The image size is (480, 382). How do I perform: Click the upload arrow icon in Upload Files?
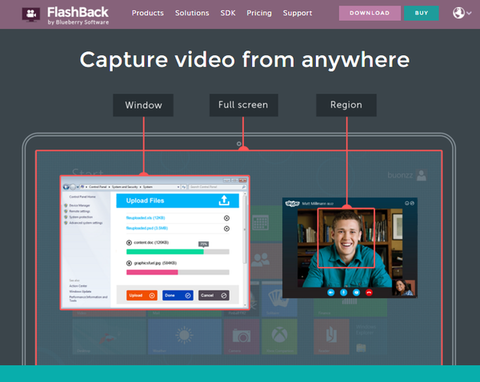click(224, 200)
